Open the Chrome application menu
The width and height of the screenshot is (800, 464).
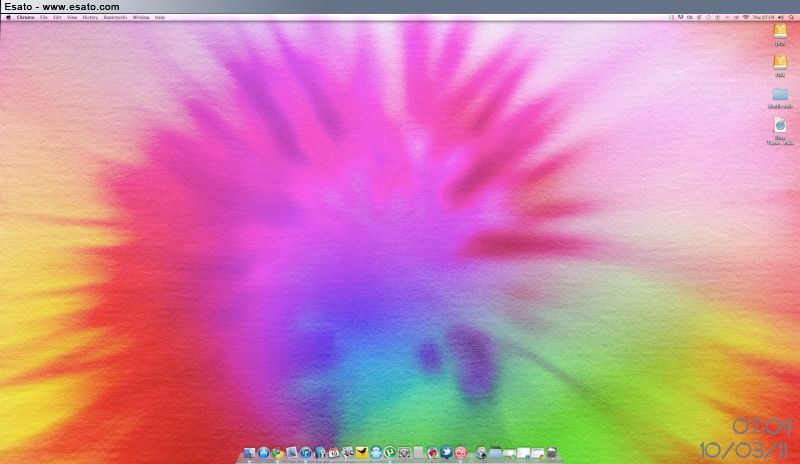click(x=25, y=18)
